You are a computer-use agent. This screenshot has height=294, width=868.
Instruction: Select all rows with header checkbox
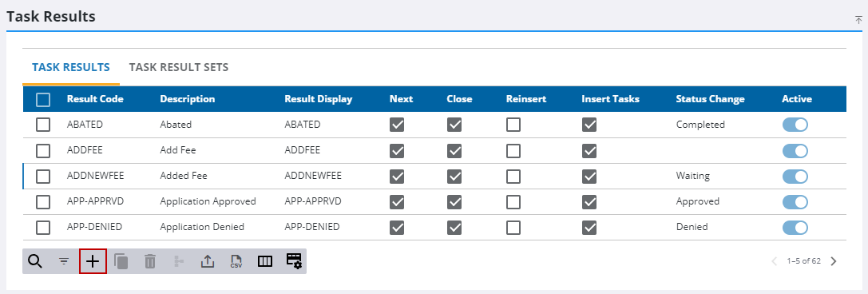point(43,100)
